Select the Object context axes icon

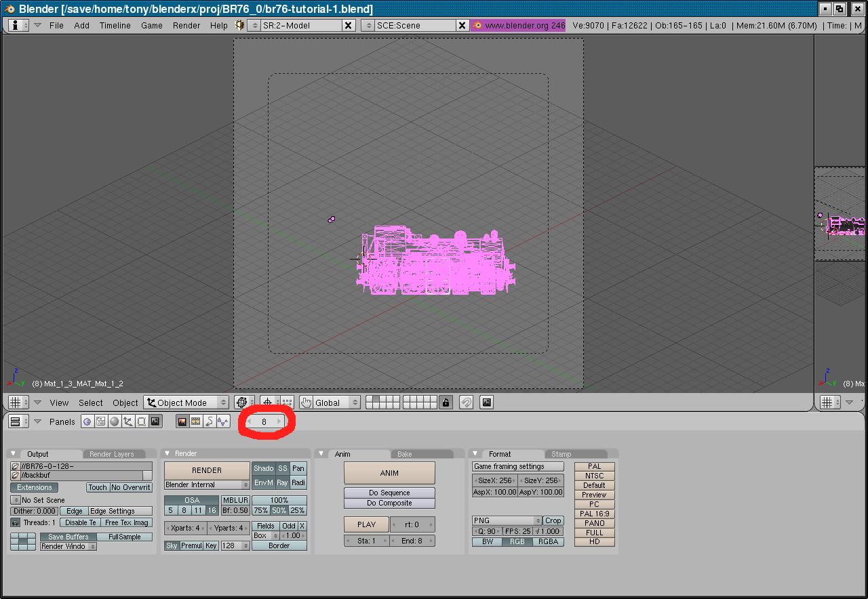[127, 421]
